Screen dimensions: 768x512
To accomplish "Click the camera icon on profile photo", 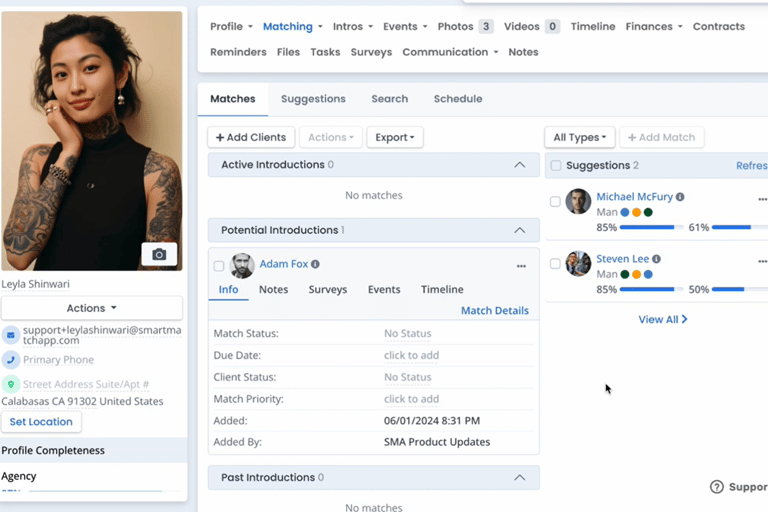I will click(x=159, y=254).
